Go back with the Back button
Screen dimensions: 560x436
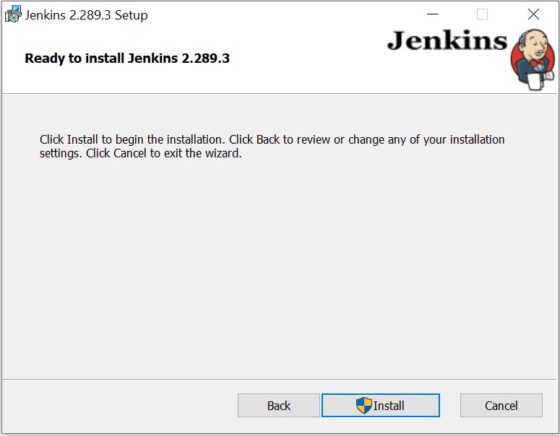point(279,405)
